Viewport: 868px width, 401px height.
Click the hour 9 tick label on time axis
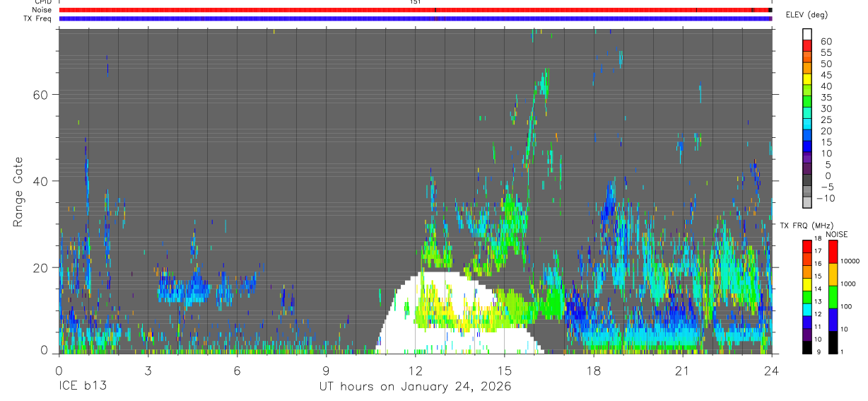(x=326, y=371)
